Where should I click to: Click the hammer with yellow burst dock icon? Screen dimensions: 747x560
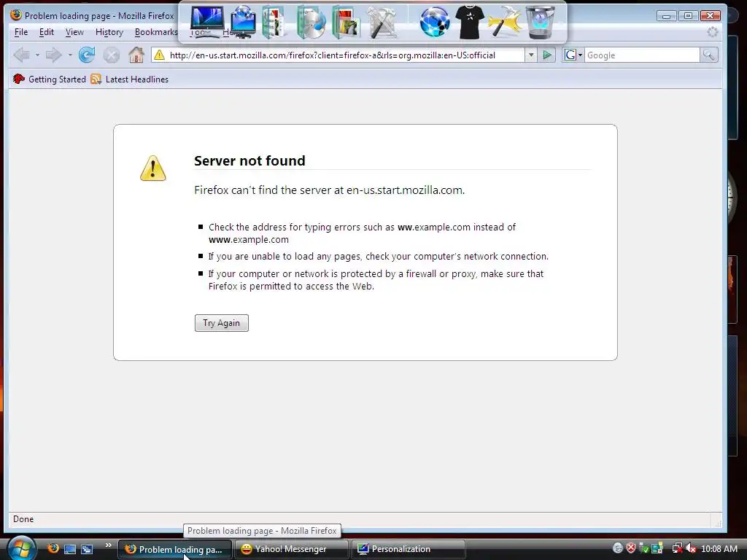click(504, 22)
